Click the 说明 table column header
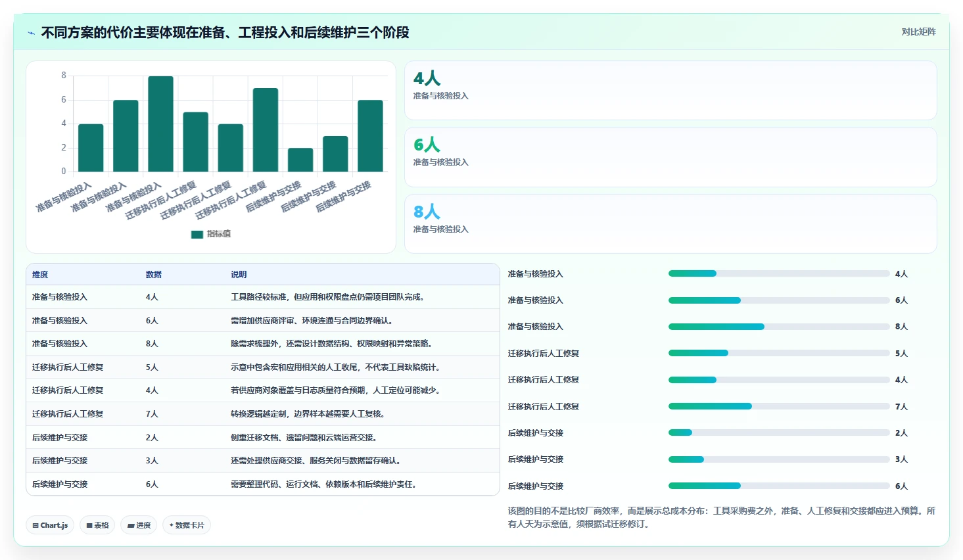Viewport: 963px width, 560px height. [239, 275]
